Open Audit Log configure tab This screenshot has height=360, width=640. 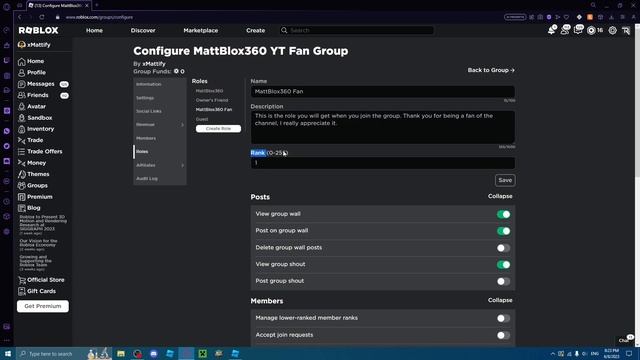147,178
